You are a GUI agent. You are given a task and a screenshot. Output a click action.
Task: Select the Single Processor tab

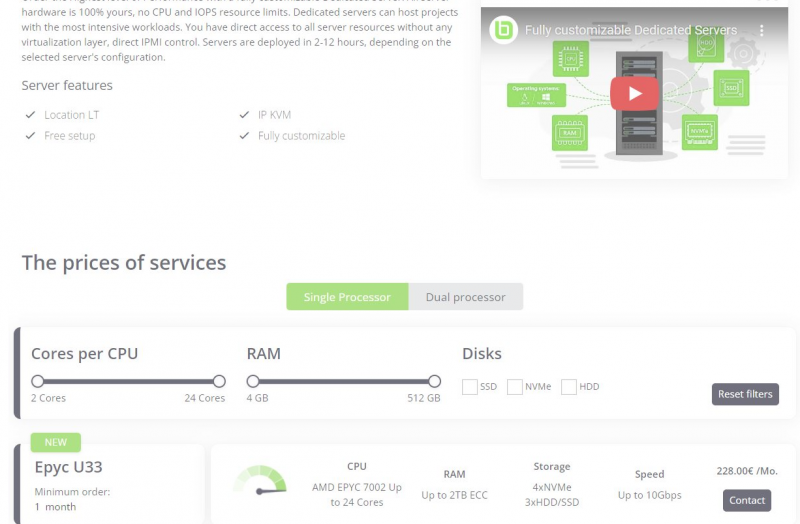click(x=347, y=297)
